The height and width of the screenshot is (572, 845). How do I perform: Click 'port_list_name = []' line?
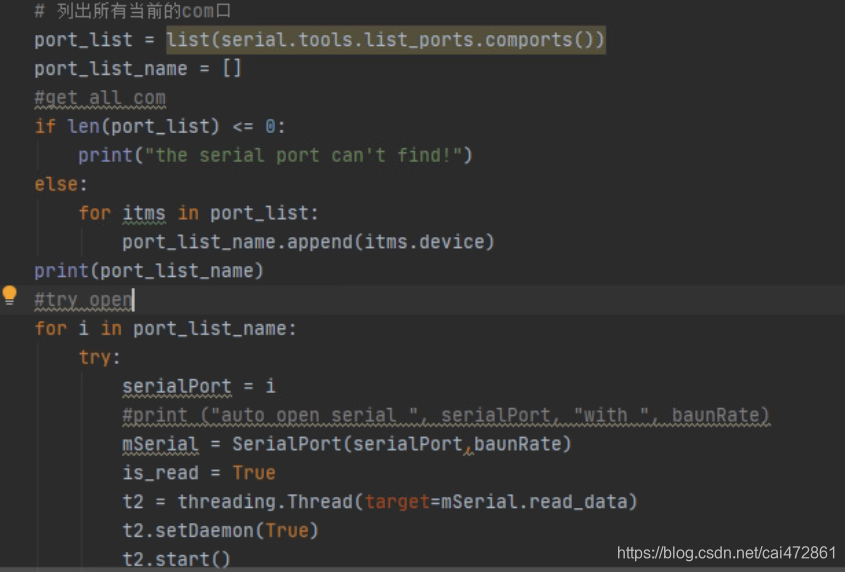pyautogui.click(x=138, y=68)
